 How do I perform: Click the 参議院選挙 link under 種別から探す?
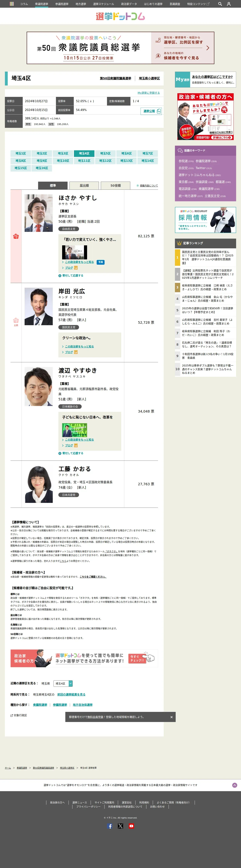tap(60, 705)
